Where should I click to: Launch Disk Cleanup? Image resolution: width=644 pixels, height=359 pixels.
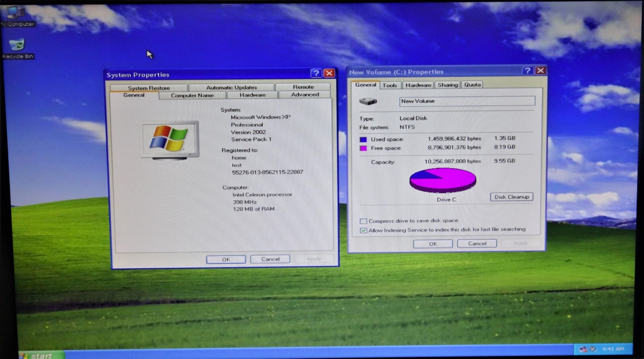pos(512,197)
